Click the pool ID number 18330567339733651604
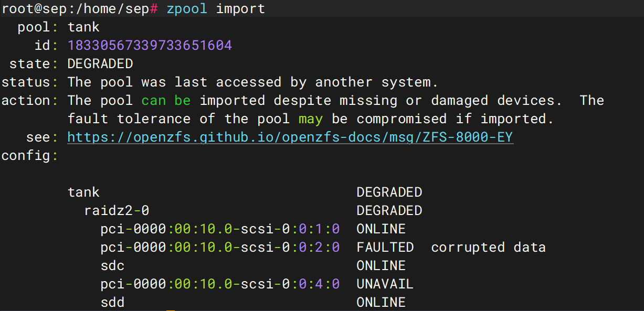644x311 pixels. 150,46
